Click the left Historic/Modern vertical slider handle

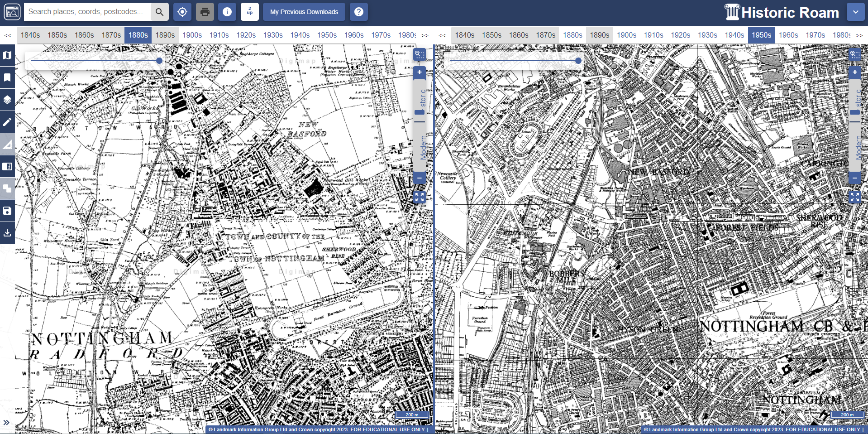pyautogui.click(x=420, y=112)
